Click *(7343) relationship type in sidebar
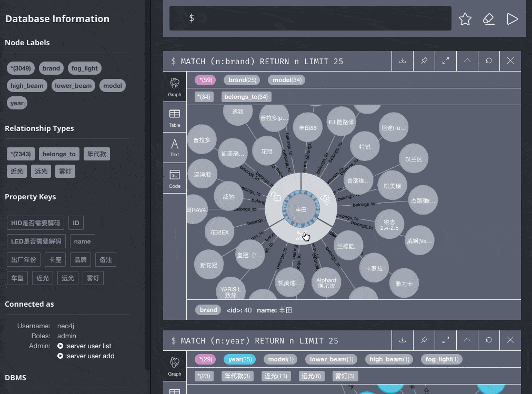532x394 pixels. [21, 154]
